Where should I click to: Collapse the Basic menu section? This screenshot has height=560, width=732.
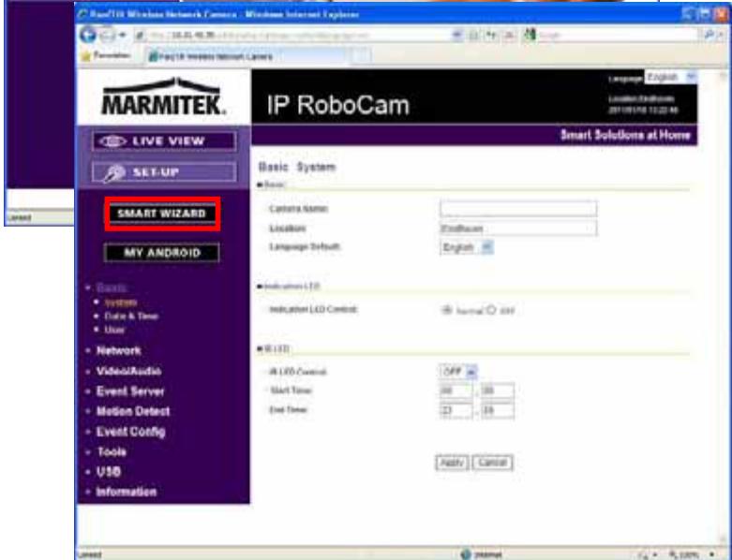(x=112, y=287)
